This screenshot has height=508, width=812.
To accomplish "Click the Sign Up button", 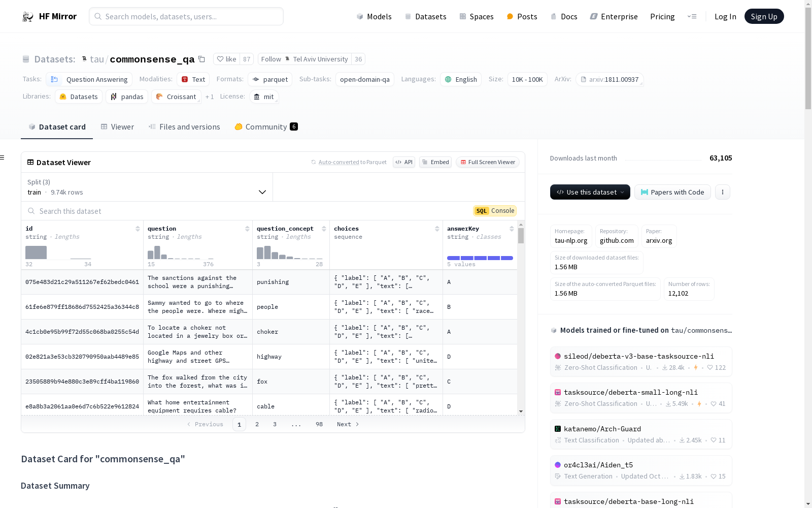I will tap(764, 16).
